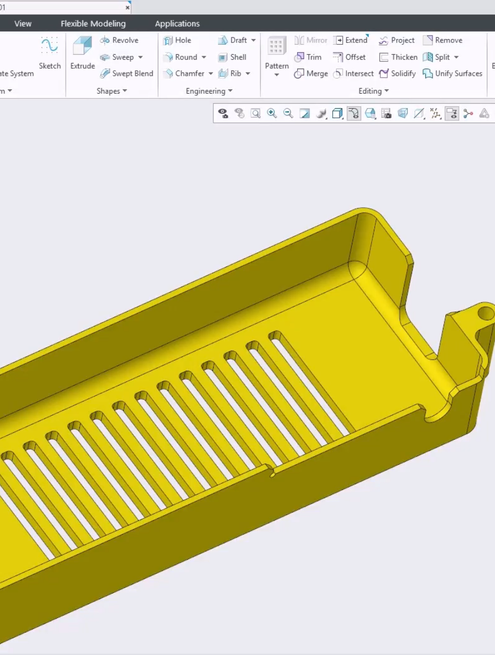Select the Sweep feature

coord(117,57)
